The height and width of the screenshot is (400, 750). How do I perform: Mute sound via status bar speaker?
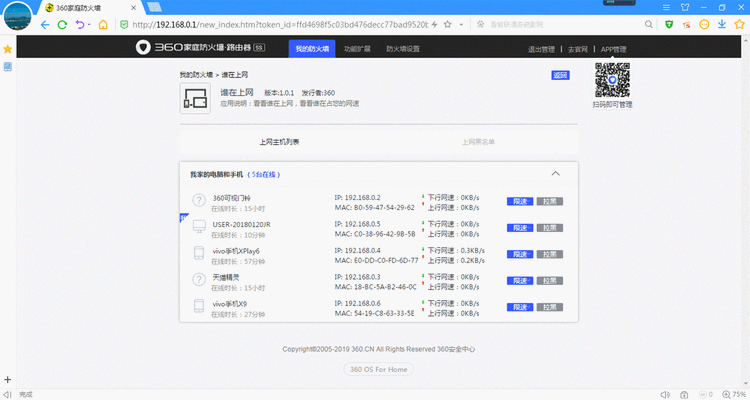pyautogui.click(x=665, y=395)
